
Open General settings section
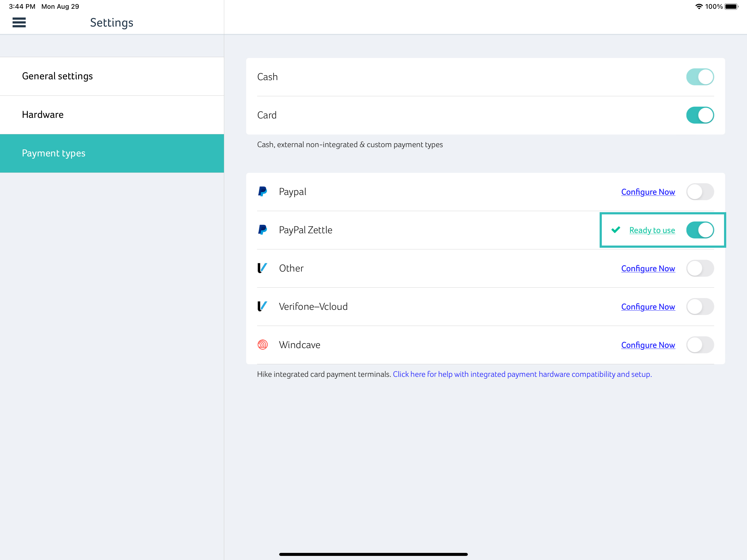(x=112, y=76)
